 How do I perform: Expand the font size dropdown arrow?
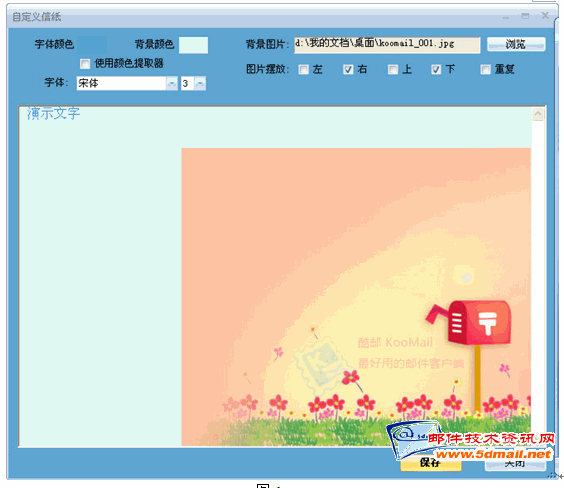coord(200,83)
